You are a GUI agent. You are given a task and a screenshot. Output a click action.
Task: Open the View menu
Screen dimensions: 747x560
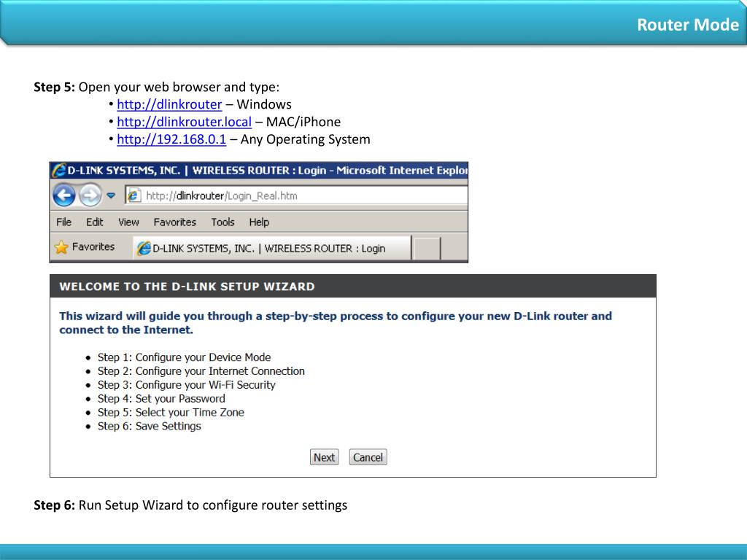click(x=128, y=222)
